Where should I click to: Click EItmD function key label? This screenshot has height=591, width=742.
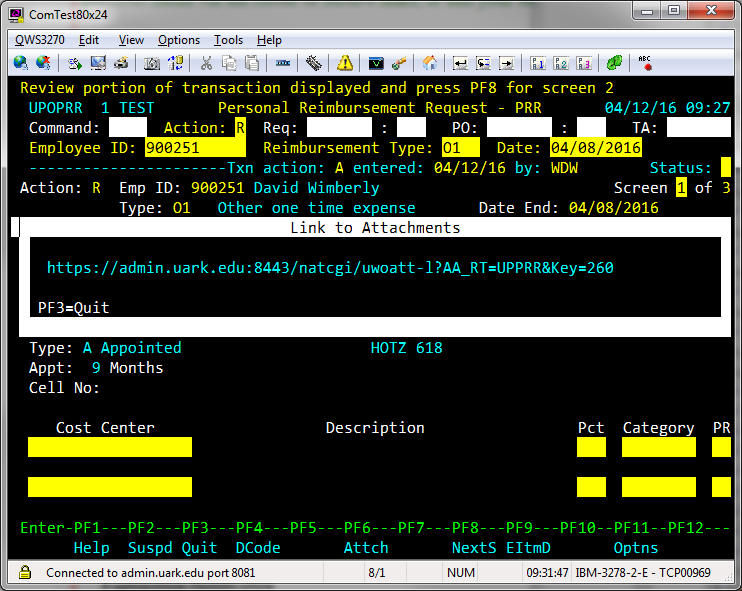pos(528,548)
